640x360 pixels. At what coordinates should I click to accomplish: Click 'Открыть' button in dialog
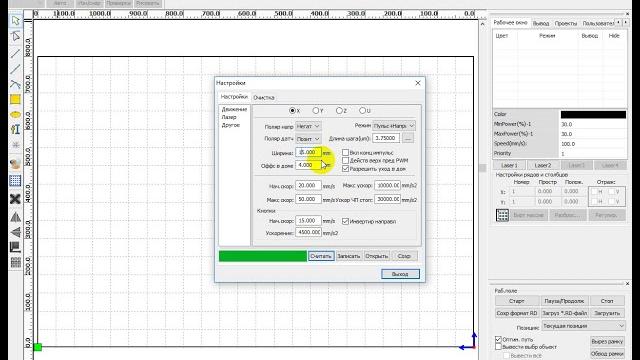[376, 256]
